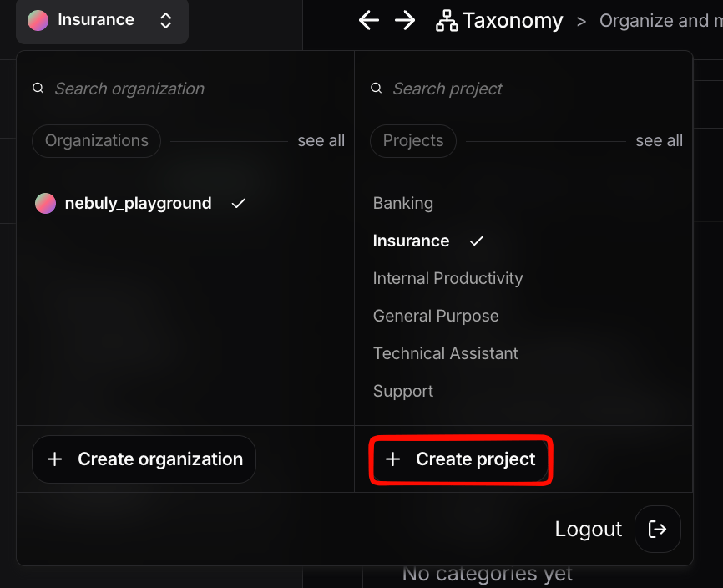Select the General Purpose project
The image size is (723, 588).
coord(436,316)
